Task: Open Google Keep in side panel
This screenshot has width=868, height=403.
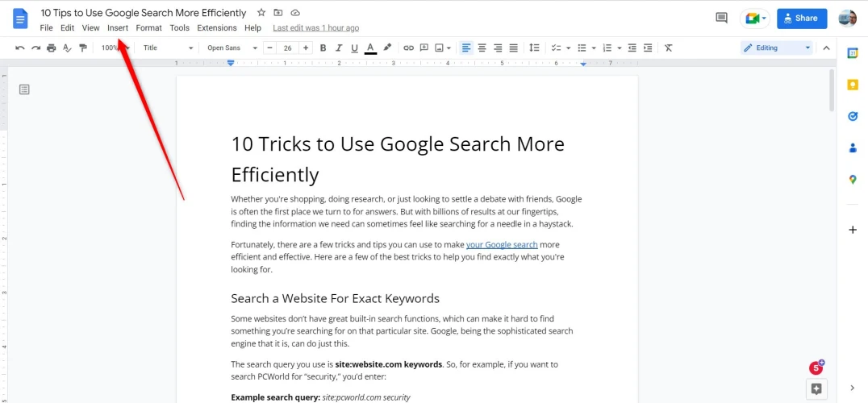Action: click(853, 85)
